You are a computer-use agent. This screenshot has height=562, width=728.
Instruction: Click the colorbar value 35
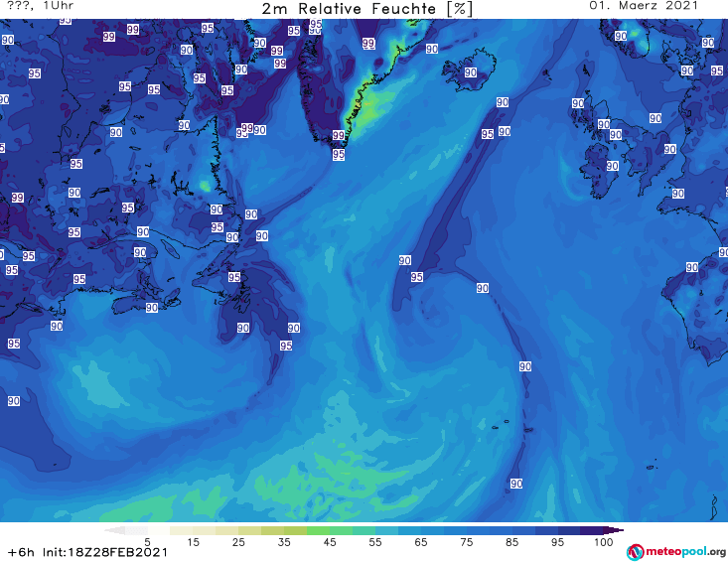coord(284,542)
